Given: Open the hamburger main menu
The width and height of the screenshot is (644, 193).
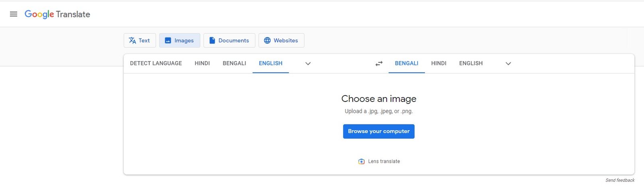Looking at the screenshot, I should 13,14.
